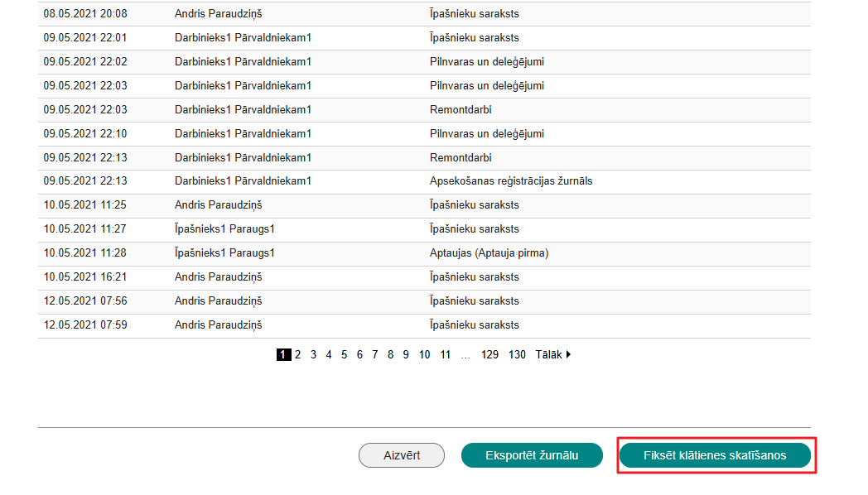This screenshot has width=868, height=495.
Task: Jump to page 5
Action: click(x=345, y=354)
